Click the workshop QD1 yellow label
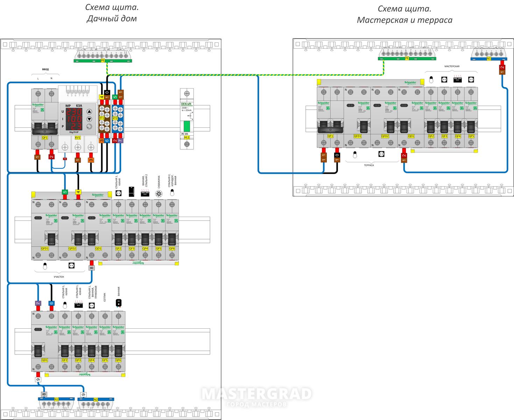 [x=411, y=136]
